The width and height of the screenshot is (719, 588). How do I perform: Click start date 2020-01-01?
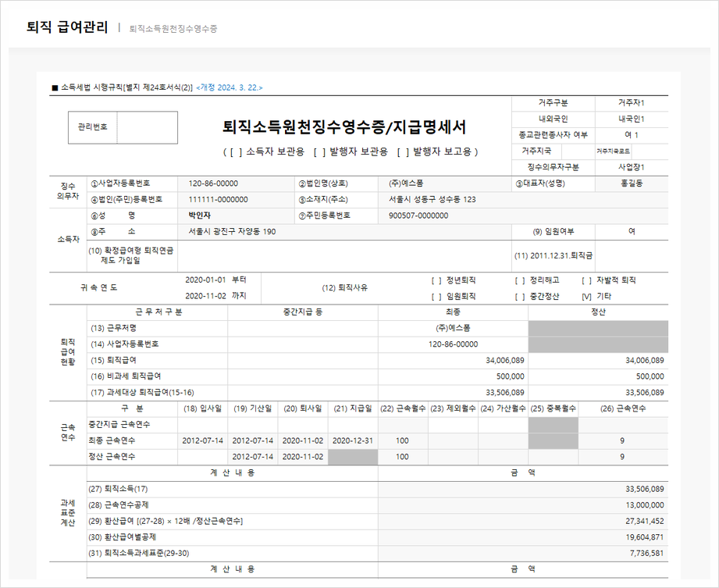(x=205, y=280)
